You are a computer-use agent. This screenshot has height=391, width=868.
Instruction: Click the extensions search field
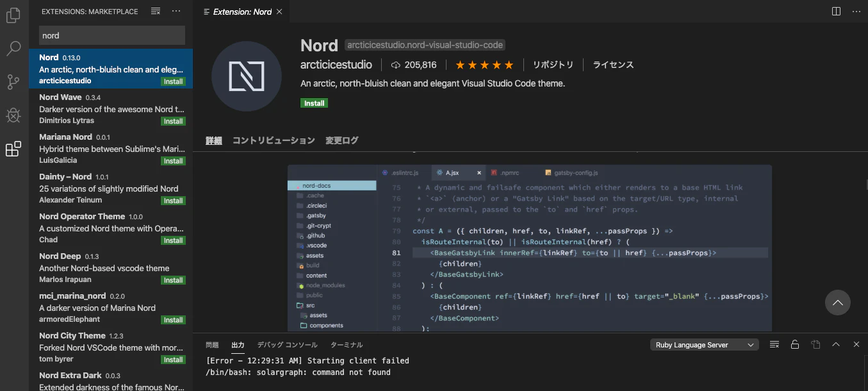(112, 35)
